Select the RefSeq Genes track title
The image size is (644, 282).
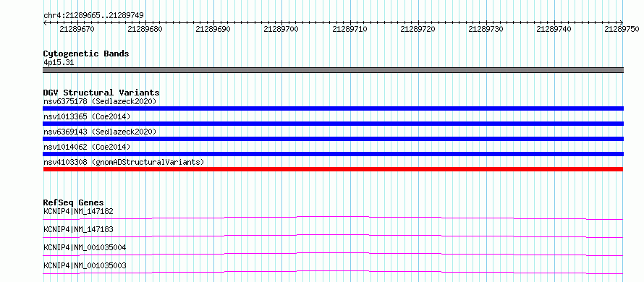click(73, 202)
